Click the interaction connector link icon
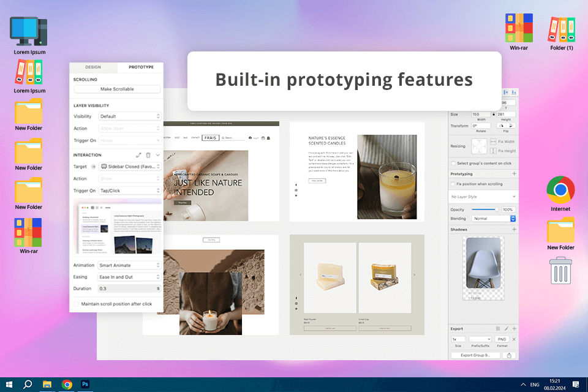The height and width of the screenshot is (392, 588). point(138,155)
